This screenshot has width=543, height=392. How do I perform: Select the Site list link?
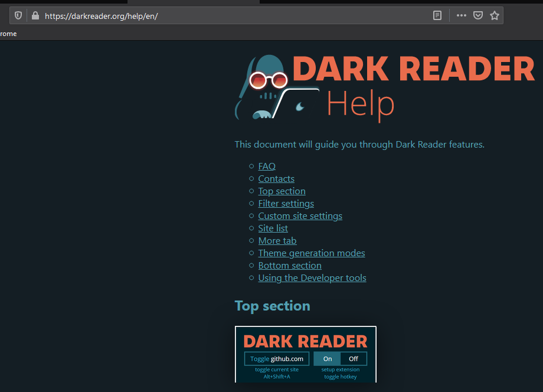coord(273,228)
